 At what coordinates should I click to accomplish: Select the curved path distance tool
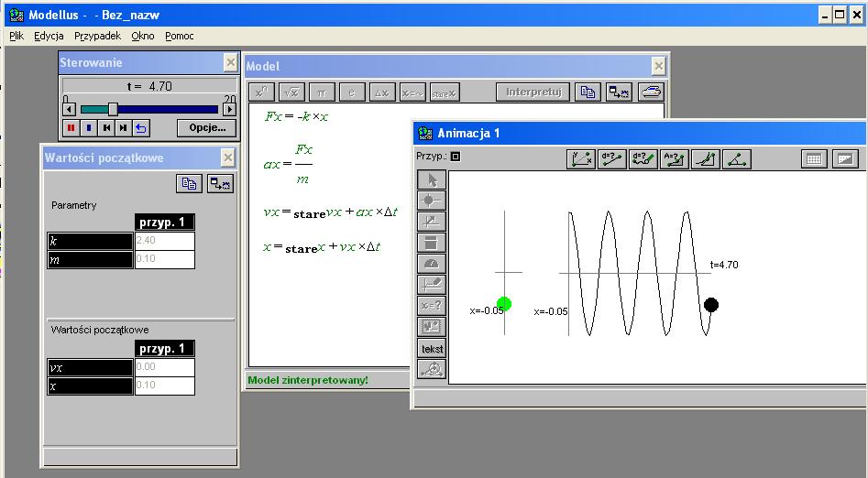point(643,159)
